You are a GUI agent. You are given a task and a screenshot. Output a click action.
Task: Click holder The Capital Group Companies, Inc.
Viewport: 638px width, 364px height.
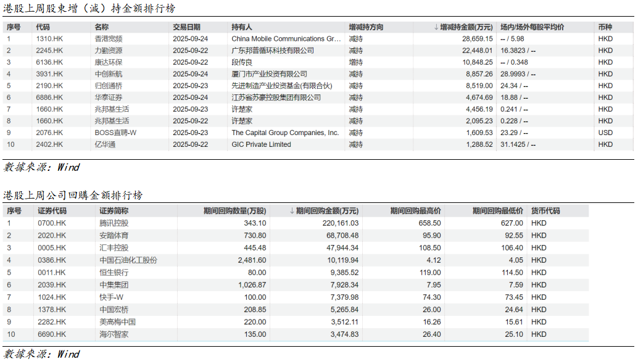pyautogui.click(x=285, y=133)
